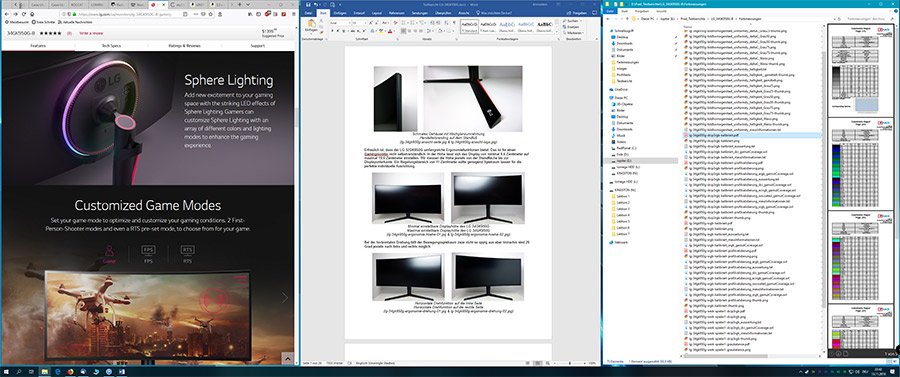Center align paragraph in Word
The width and height of the screenshot is (900, 377).
pyautogui.click(x=409, y=31)
